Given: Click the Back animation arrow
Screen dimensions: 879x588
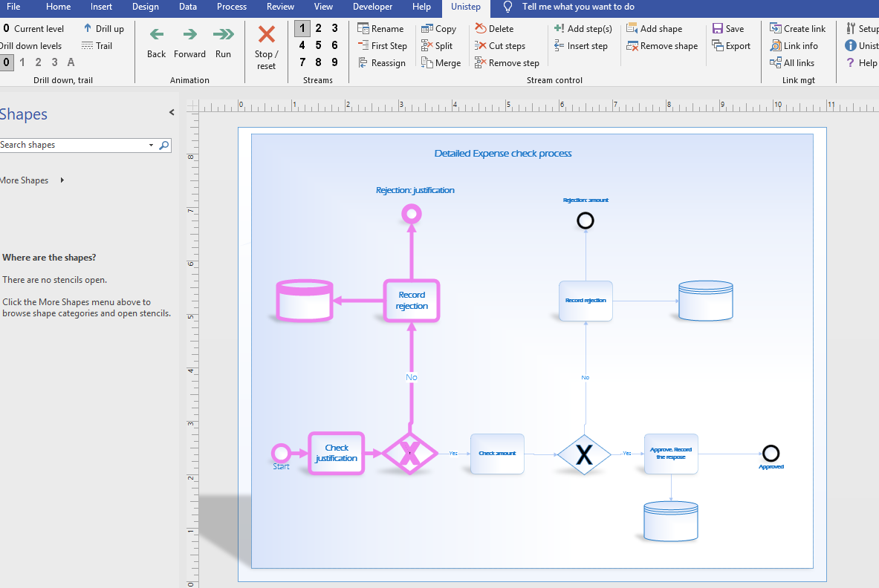Looking at the screenshot, I should (156, 35).
